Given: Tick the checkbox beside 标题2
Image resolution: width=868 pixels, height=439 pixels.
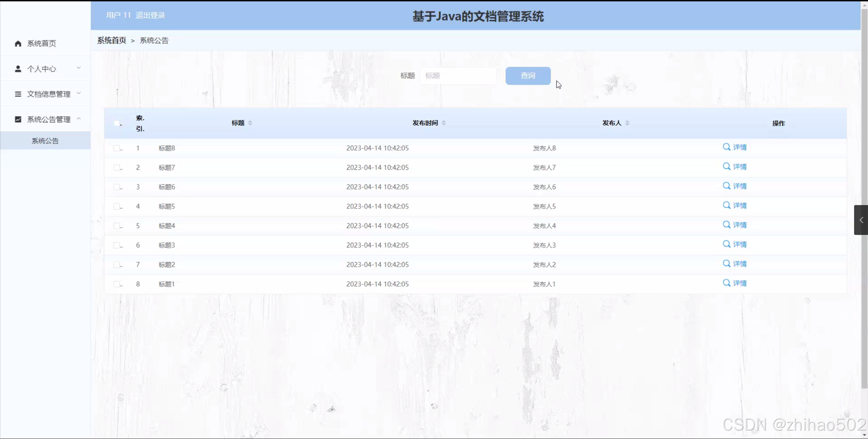Looking at the screenshot, I should tap(117, 264).
